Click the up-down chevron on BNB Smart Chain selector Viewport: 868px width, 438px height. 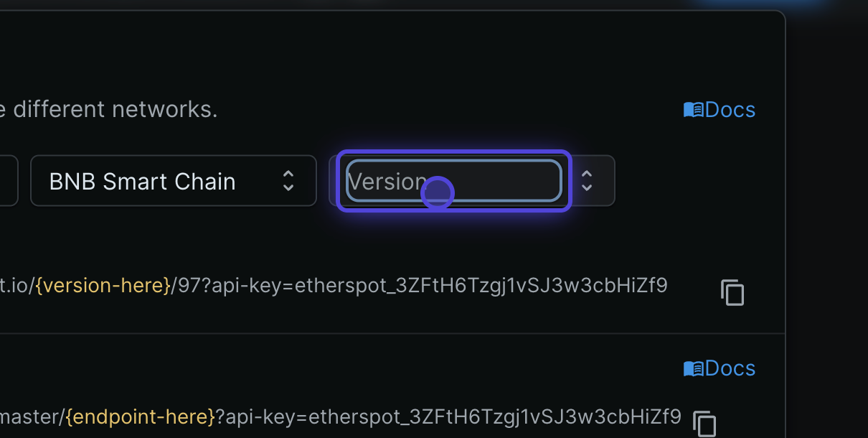[288, 181]
